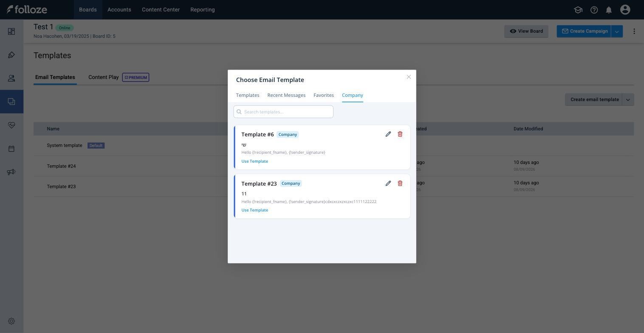Click Use Template for Template #23

point(255,210)
